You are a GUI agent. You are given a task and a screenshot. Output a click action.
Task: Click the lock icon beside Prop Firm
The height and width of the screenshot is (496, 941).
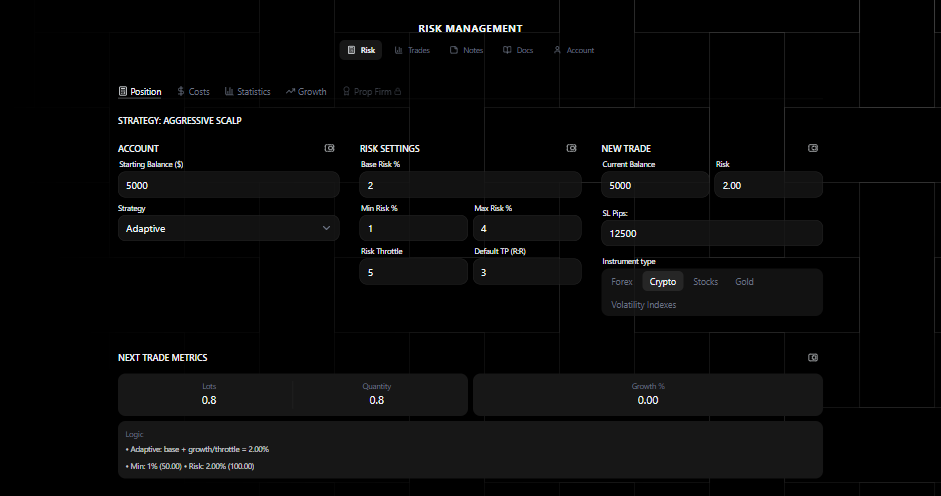pos(398,91)
